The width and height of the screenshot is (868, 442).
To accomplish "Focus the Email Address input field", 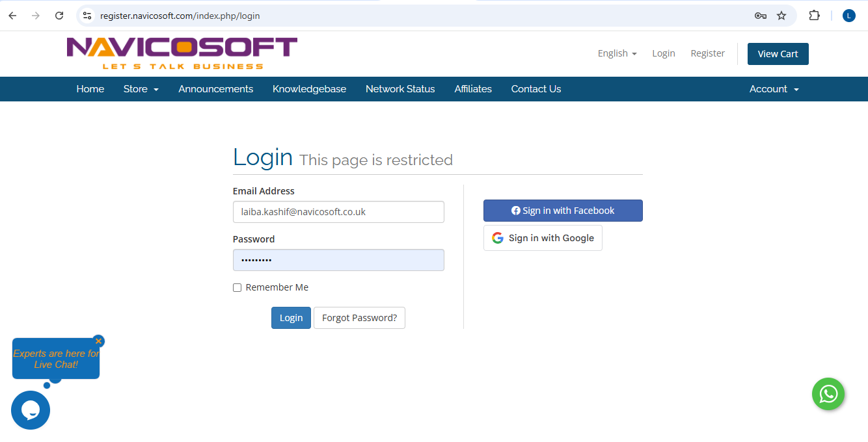I will coord(338,212).
